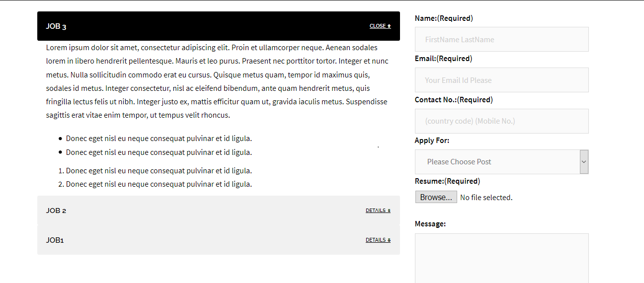Screen dimensions: 644x283
Task: Click the Name:(Required) label
Action: (444, 18)
